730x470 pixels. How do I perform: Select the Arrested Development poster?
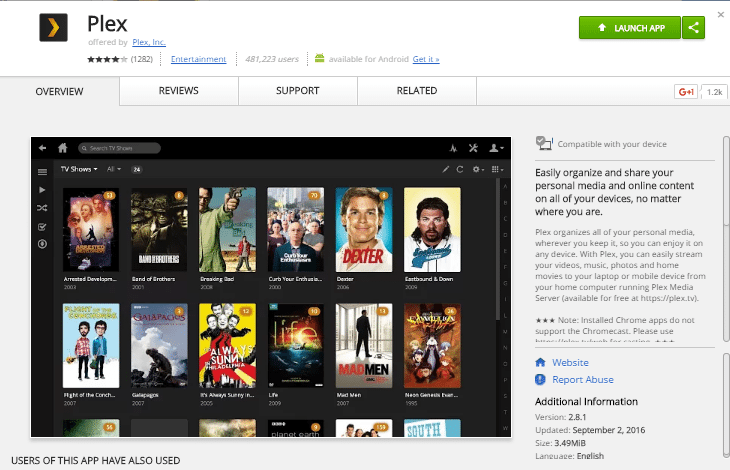pyautogui.click(x=91, y=229)
